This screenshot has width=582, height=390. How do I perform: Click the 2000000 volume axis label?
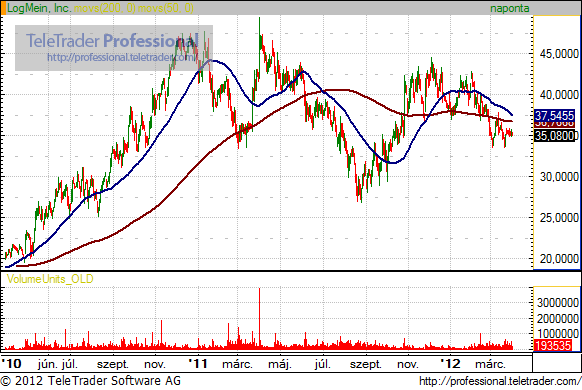558,318
